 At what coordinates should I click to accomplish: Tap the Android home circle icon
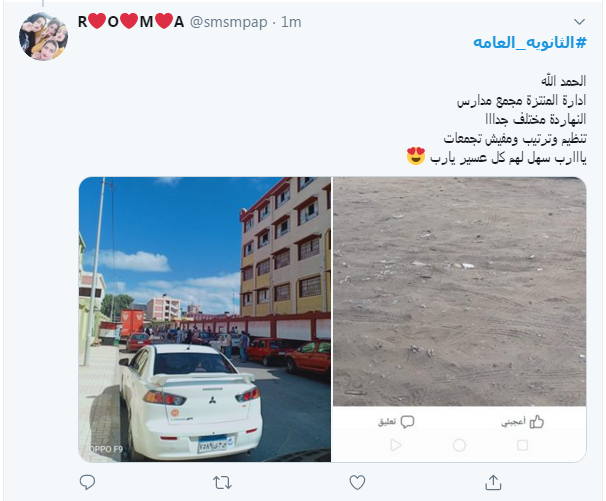click(x=459, y=445)
